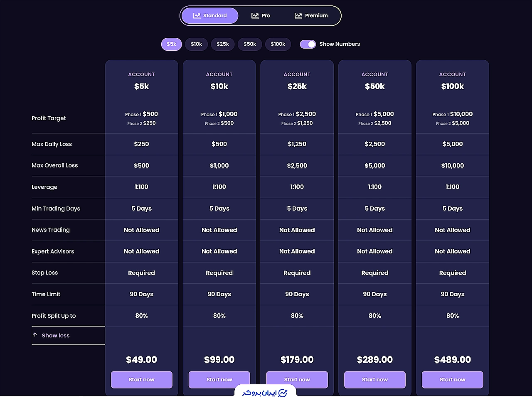Start now for the $289.00 plan
The width and height of the screenshot is (532, 403).
coord(375,379)
